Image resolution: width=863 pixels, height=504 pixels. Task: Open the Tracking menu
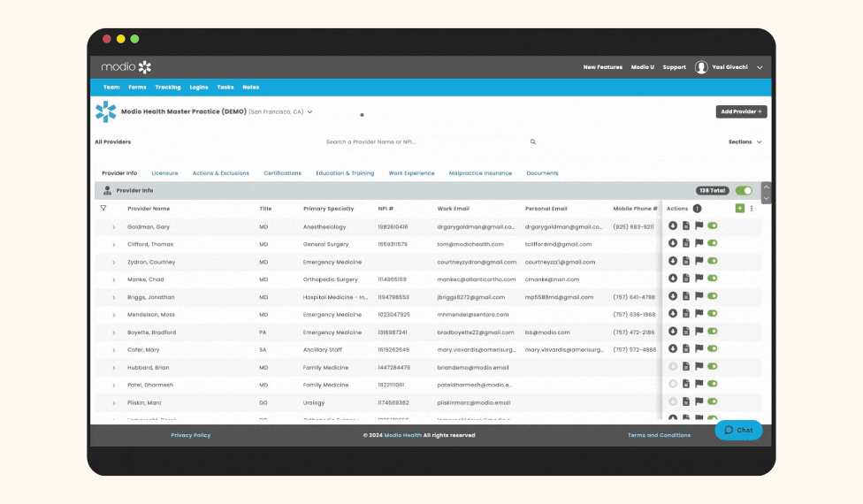[x=167, y=88]
